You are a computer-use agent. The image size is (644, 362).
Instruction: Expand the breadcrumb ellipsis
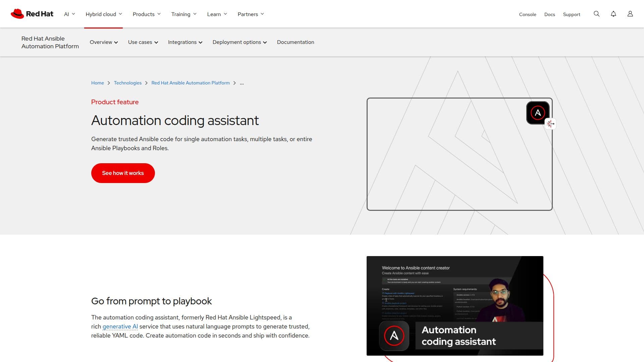pos(242,83)
